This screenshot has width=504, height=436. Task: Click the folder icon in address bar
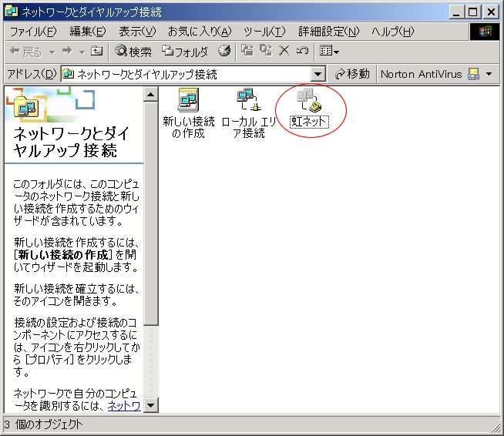pos(68,74)
